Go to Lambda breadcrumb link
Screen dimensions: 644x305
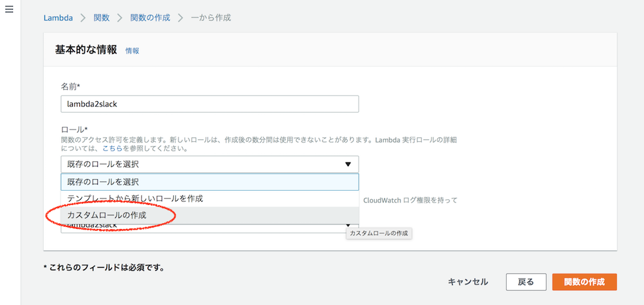coord(57,17)
